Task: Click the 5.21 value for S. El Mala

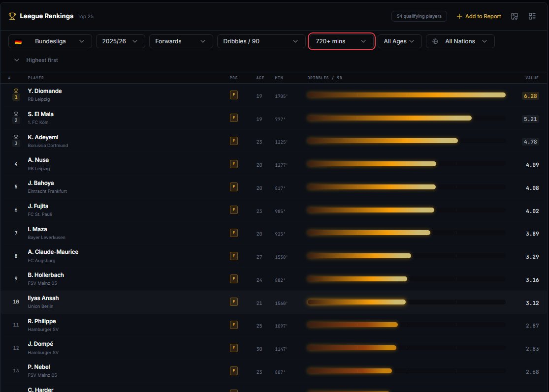Action: point(530,119)
